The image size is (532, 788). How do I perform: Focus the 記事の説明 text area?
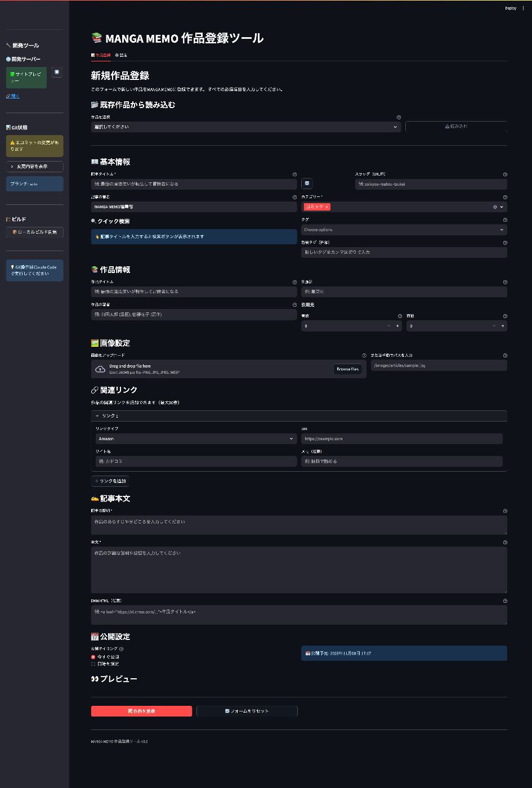pos(299,525)
